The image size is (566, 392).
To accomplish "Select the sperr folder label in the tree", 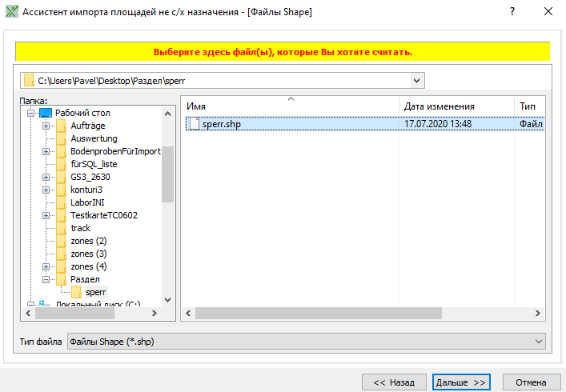I will coord(95,292).
